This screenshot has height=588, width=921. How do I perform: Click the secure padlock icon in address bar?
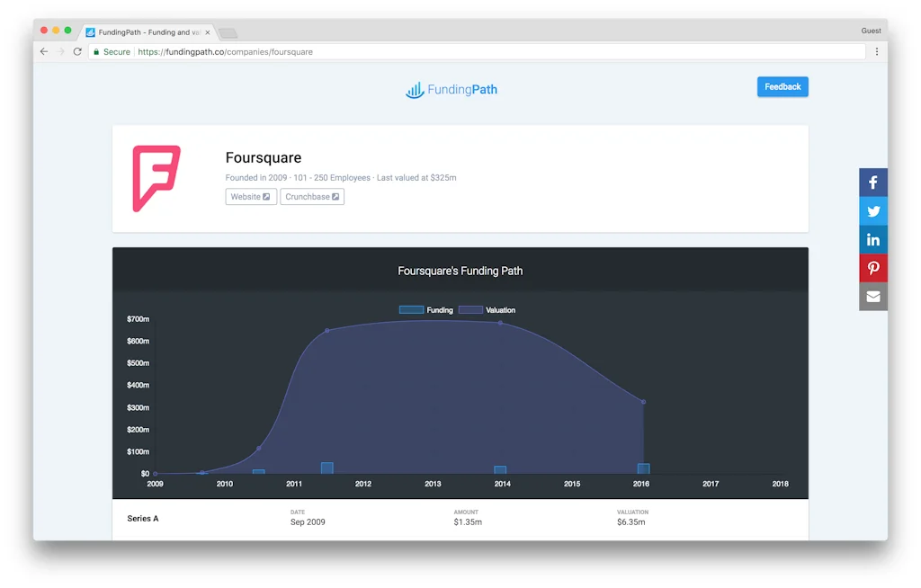[96, 51]
